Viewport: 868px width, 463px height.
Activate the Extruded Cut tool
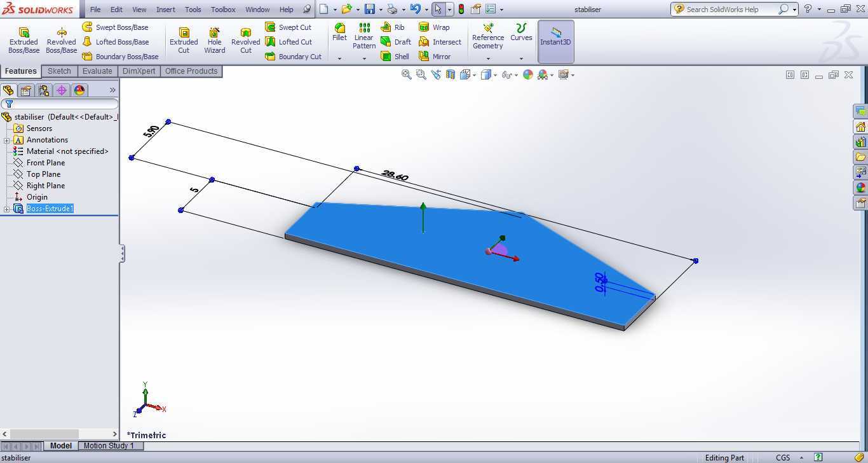click(184, 40)
